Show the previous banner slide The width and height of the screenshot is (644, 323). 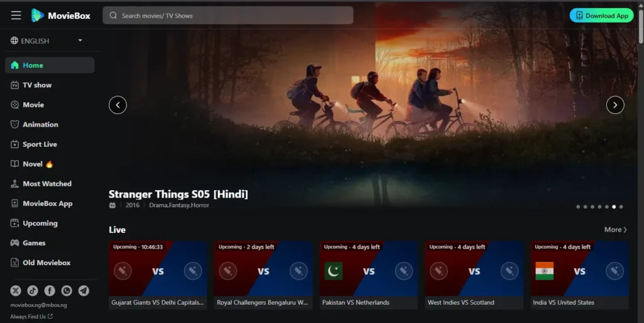point(118,105)
